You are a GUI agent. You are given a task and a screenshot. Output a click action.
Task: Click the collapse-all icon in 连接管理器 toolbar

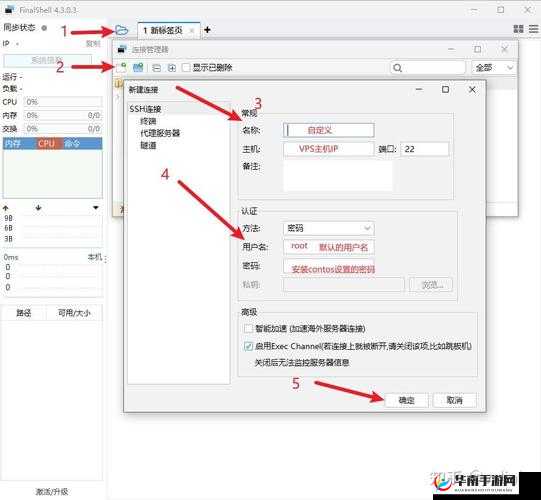(156, 68)
